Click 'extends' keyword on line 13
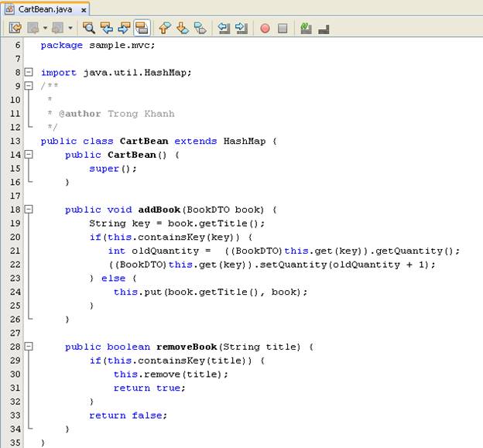 pyautogui.click(x=196, y=142)
